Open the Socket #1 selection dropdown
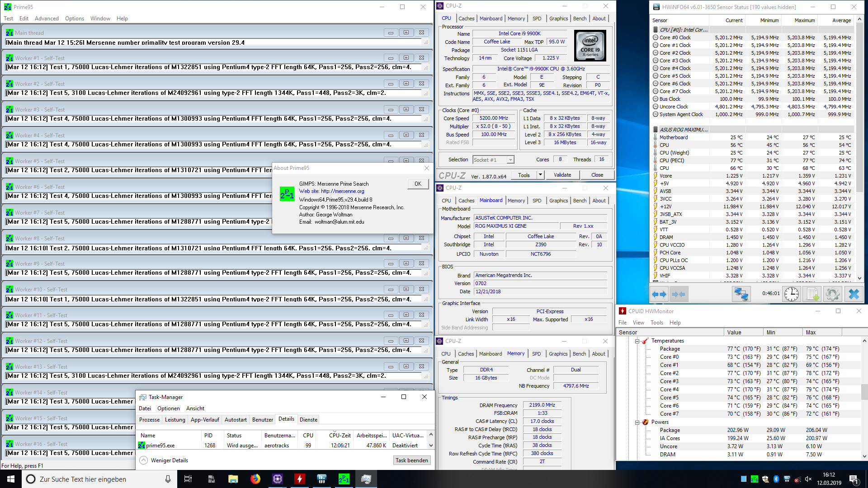The width and height of the screenshot is (868, 488). tap(510, 160)
